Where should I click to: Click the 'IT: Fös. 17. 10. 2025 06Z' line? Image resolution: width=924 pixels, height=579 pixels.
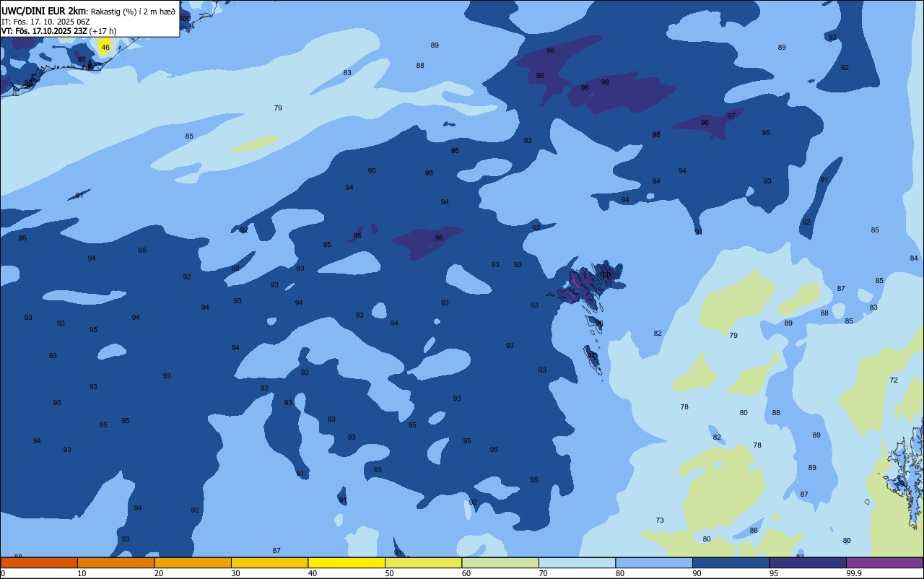point(45,22)
